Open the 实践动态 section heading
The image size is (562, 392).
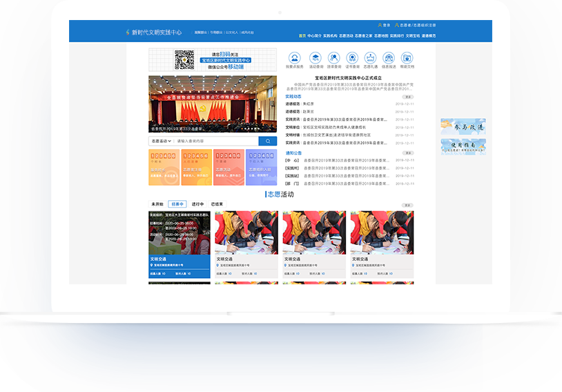tap(293, 97)
